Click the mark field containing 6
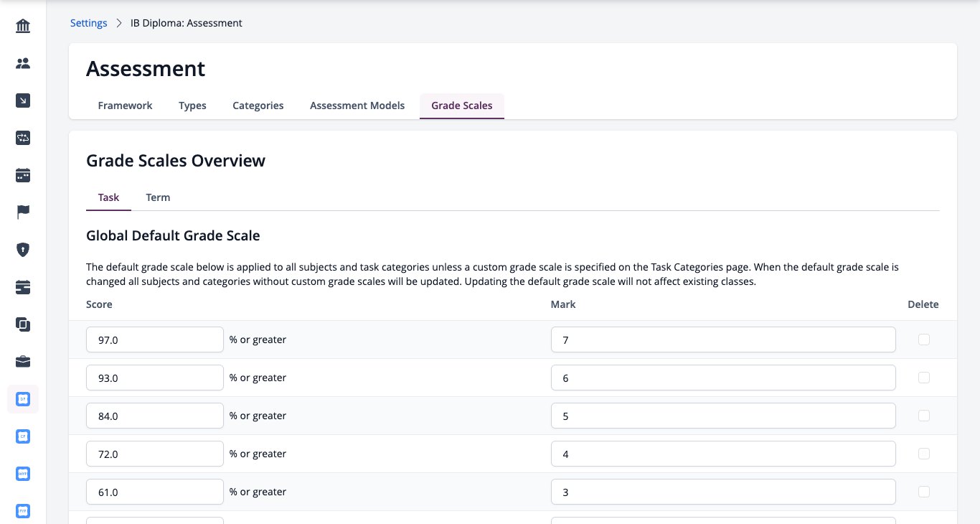The height and width of the screenshot is (524, 980). point(723,378)
